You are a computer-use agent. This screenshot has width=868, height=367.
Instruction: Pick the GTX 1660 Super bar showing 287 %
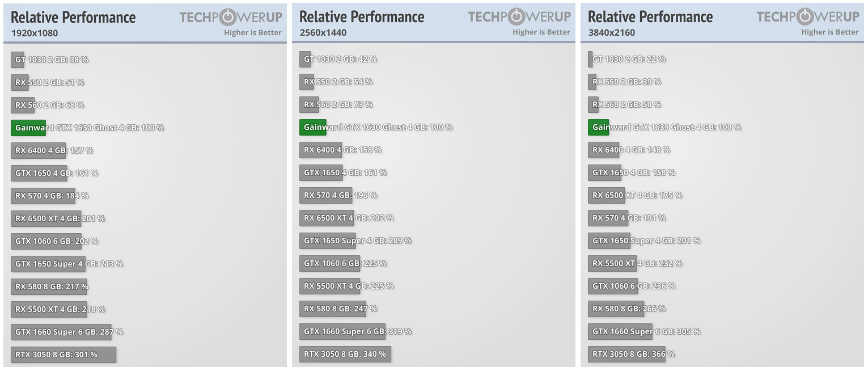point(61,332)
